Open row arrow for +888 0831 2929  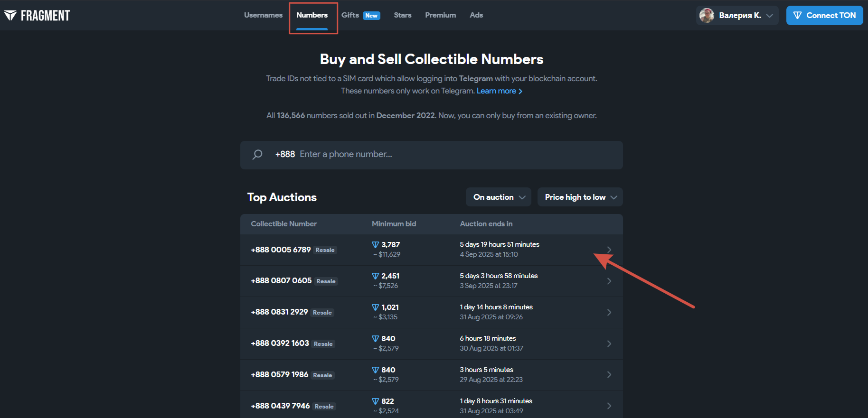[x=609, y=312]
